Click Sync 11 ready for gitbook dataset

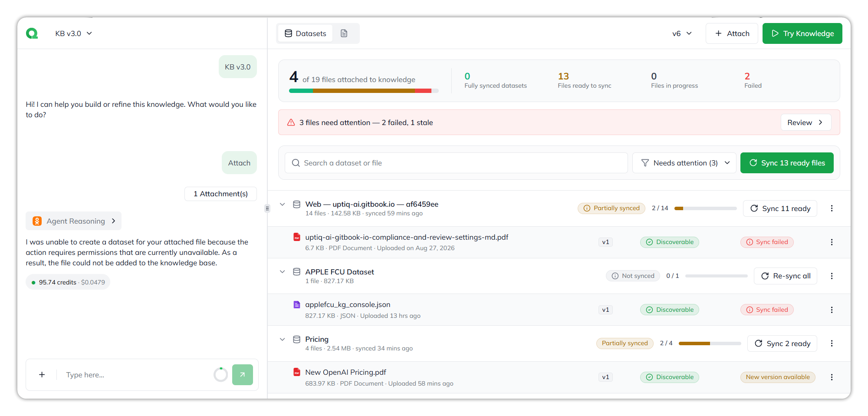coord(780,208)
